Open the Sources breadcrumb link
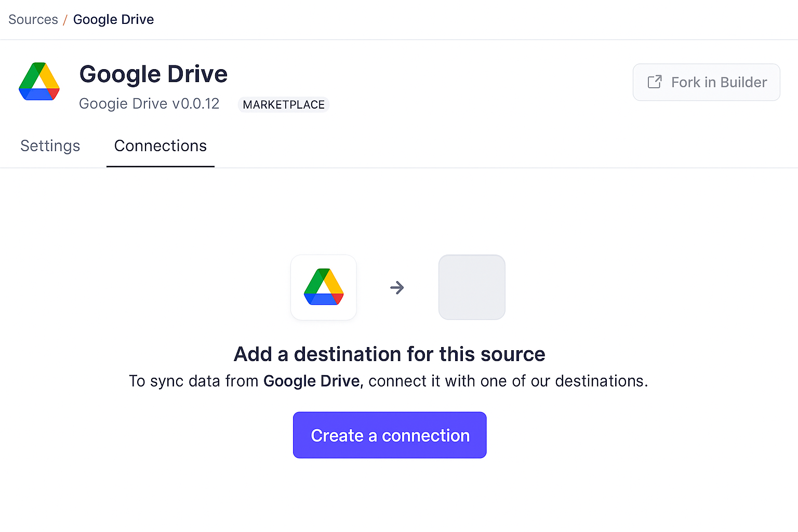The image size is (798, 532). 33,20
